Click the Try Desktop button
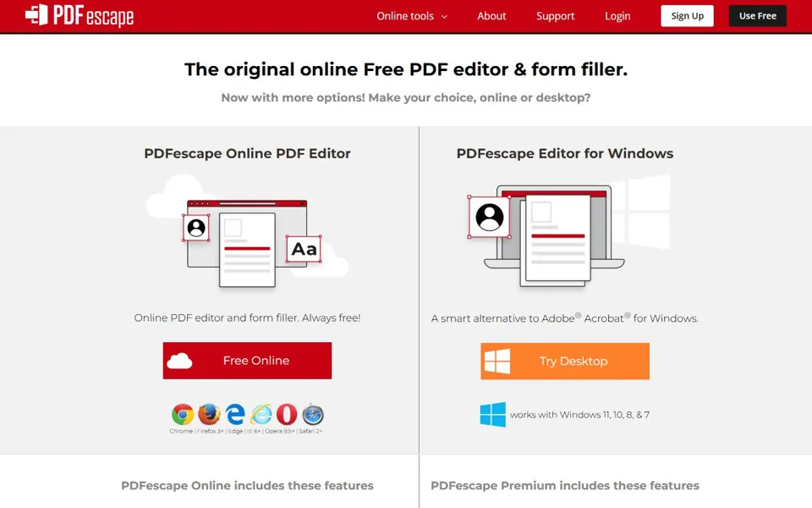 coord(564,361)
